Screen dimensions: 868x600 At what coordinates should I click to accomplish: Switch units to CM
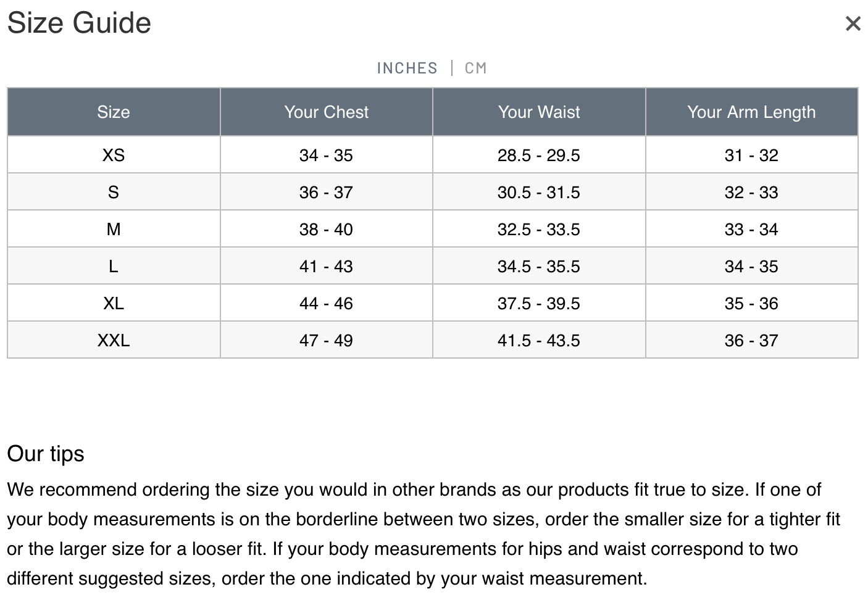pos(475,68)
